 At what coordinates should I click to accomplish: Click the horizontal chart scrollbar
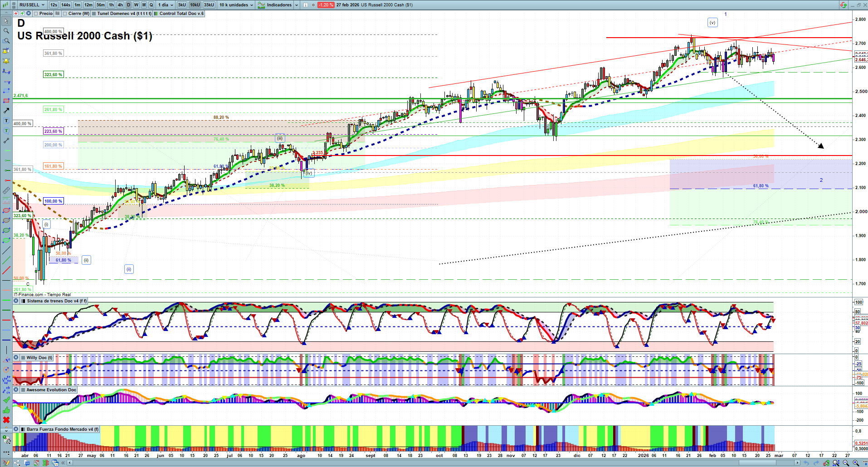coord(431,463)
